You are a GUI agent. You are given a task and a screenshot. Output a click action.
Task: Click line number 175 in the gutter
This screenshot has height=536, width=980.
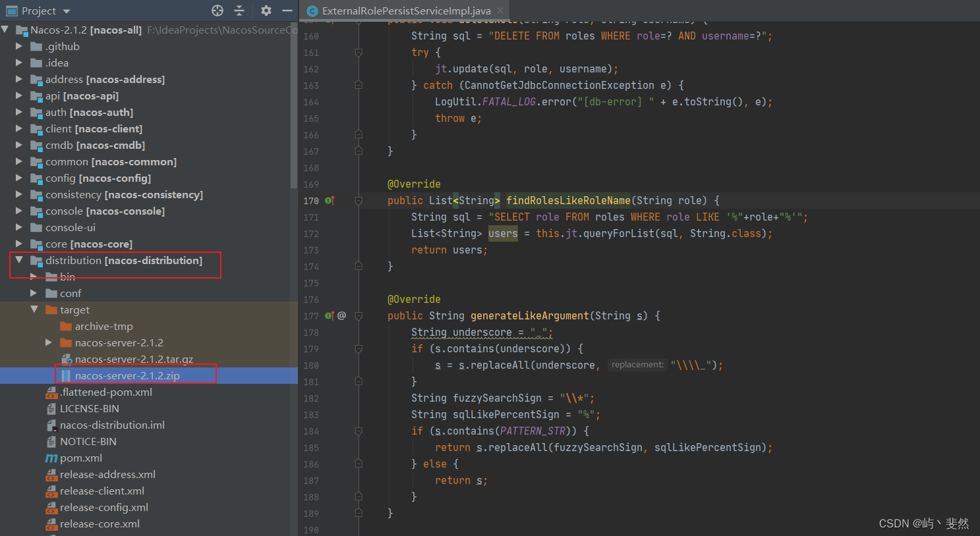pyautogui.click(x=311, y=283)
